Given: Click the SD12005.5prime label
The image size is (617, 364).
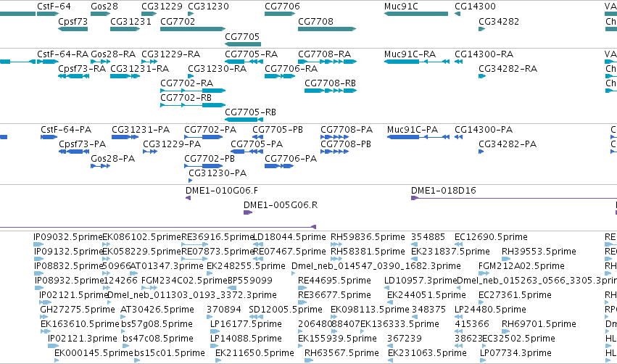Looking at the screenshot, I should pyautogui.click(x=286, y=310).
